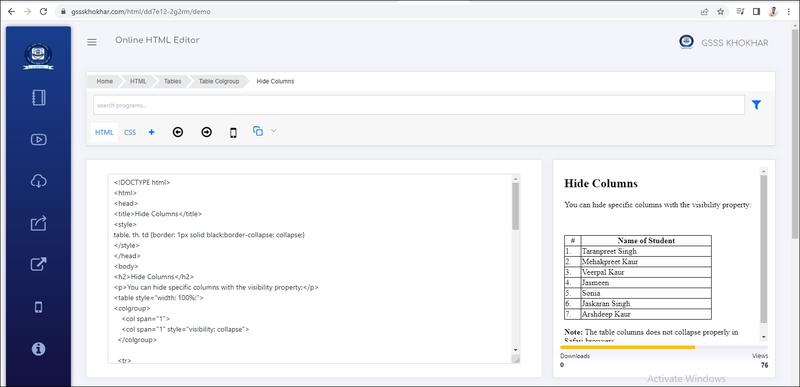Click the Sonia table cell

pos(646,293)
